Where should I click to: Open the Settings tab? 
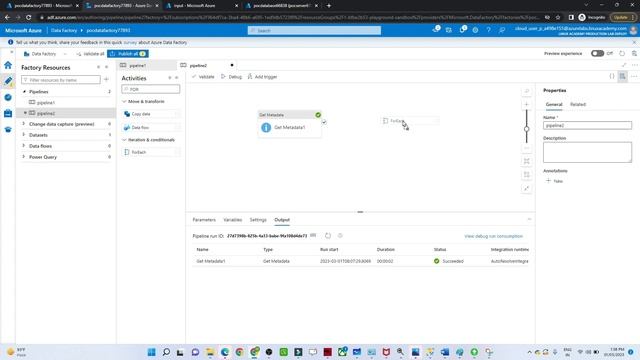tap(258, 220)
